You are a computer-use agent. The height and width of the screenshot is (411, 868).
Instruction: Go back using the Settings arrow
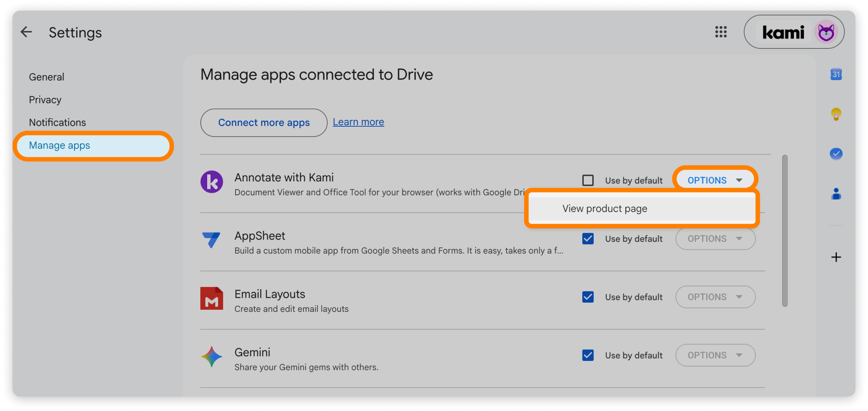tap(26, 32)
